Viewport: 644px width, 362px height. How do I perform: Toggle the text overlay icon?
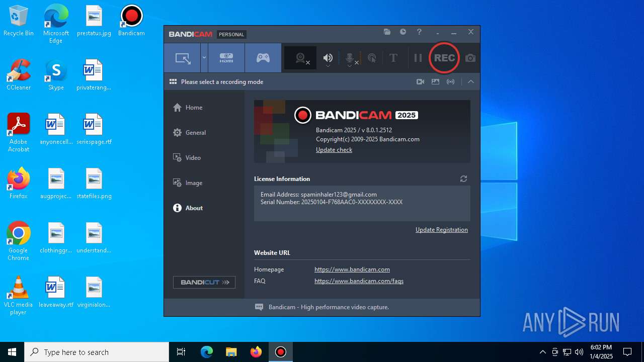pos(393,58)
